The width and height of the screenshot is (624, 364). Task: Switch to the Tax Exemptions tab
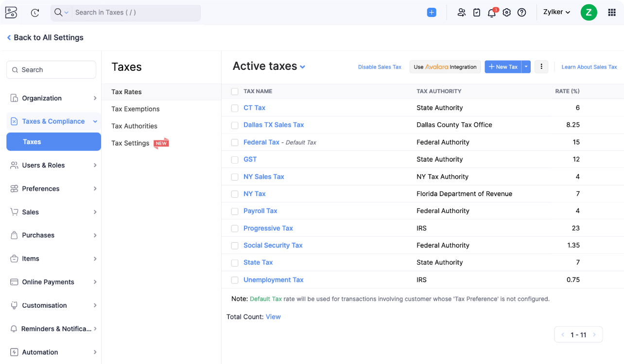[x=136, y=109]
